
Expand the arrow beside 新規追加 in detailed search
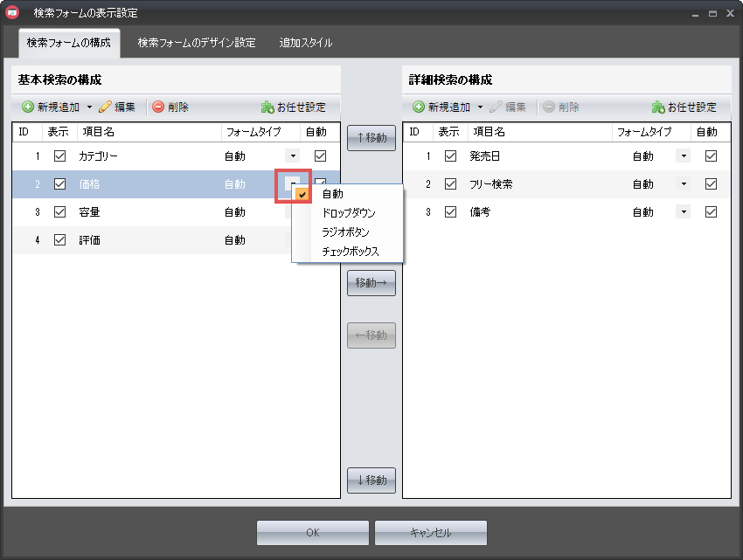point(480,107)
